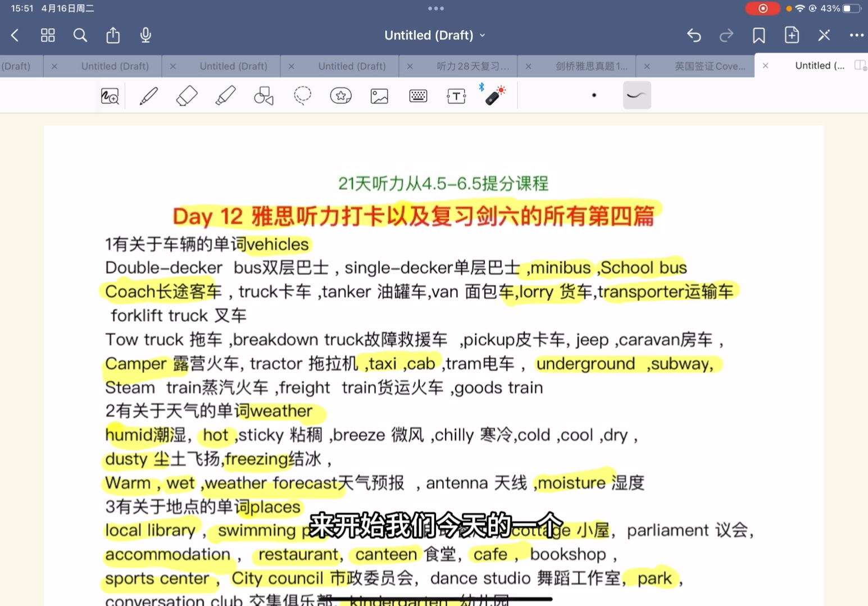The image size is (868, 606).
Task: Tap the green course title heading
Action: [443, 184]
